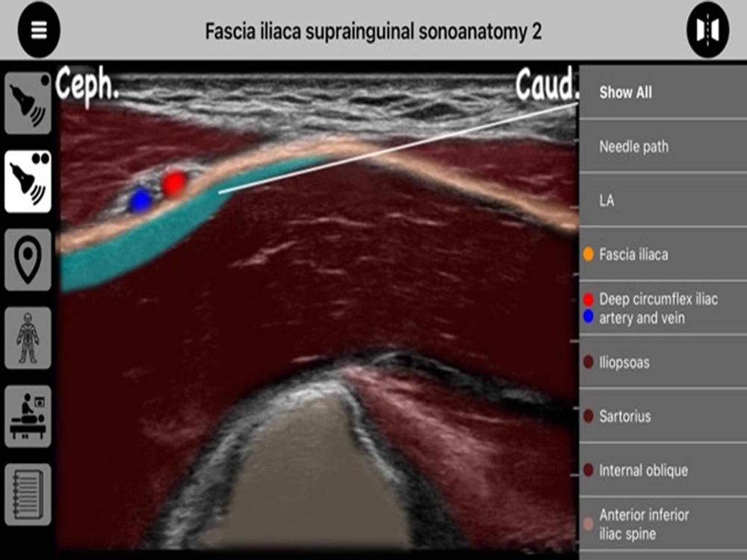This screenshot has width=747, height=560.
Task: Click the red artery circle on ultrasound
Action: click(x=174, y=184)
